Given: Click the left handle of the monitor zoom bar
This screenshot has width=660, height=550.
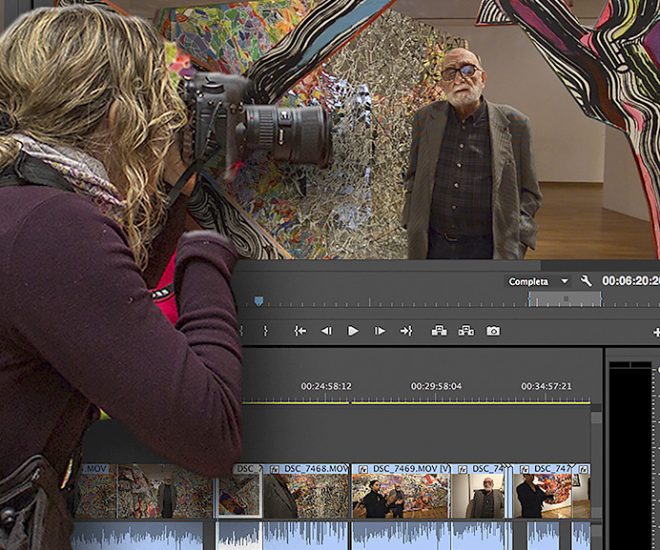Looking at the screenshot, I should point(530,299).
